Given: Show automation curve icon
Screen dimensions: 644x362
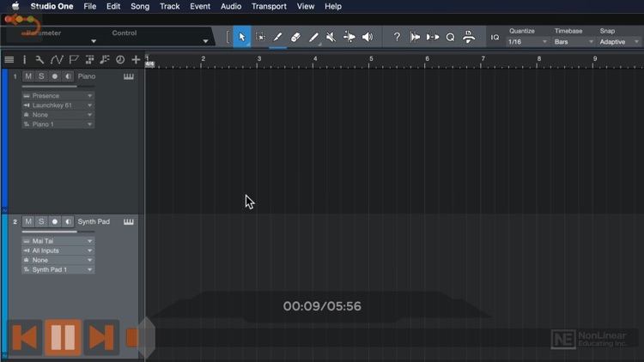Looking at the screenshot, I should pos(57,59).
